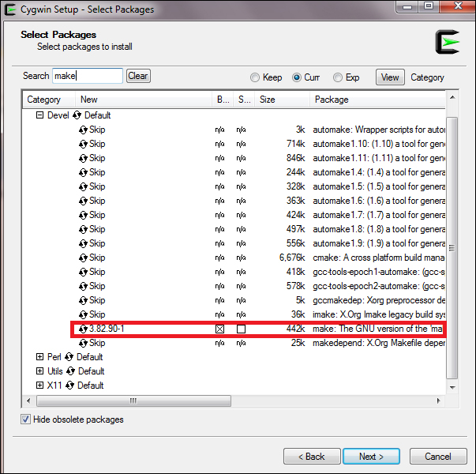The image size is (476, 474).
Task: Expand the Utils category
Action: 39,371
